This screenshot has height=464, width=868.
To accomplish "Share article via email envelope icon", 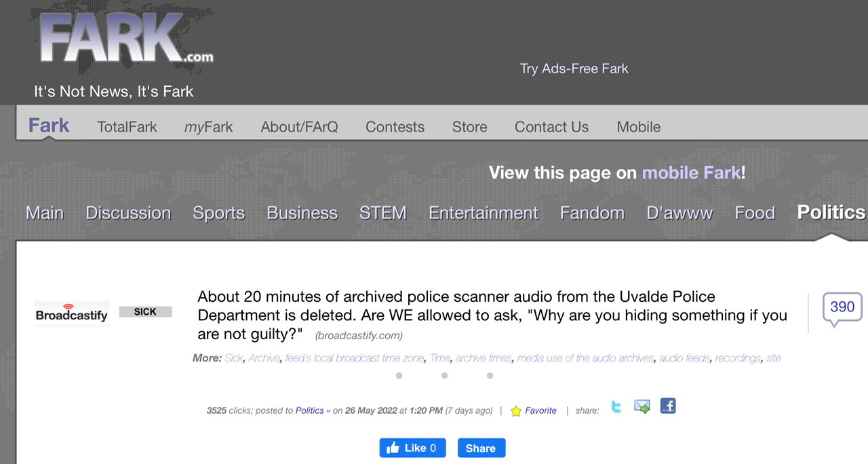I will [x=642, y=407].
